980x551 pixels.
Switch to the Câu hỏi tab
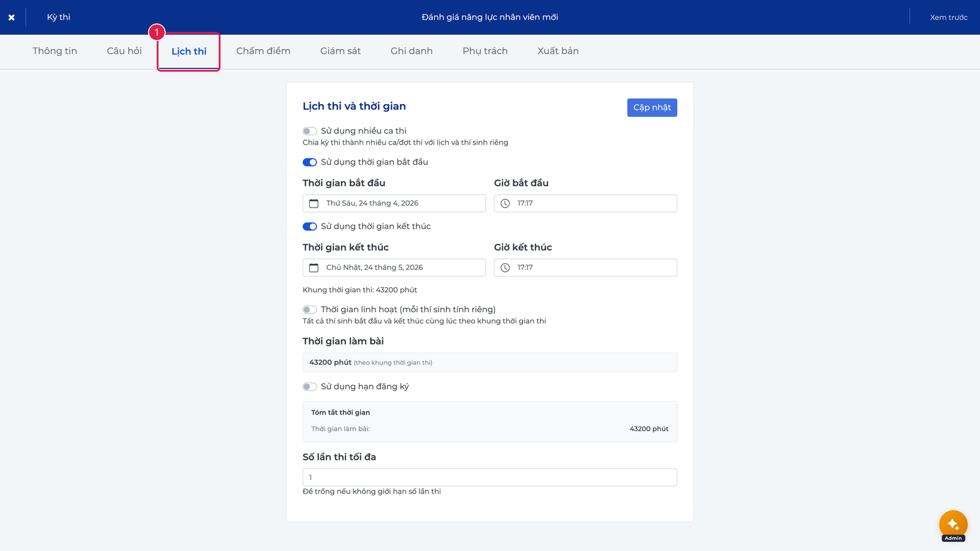(x=124, y=51)
